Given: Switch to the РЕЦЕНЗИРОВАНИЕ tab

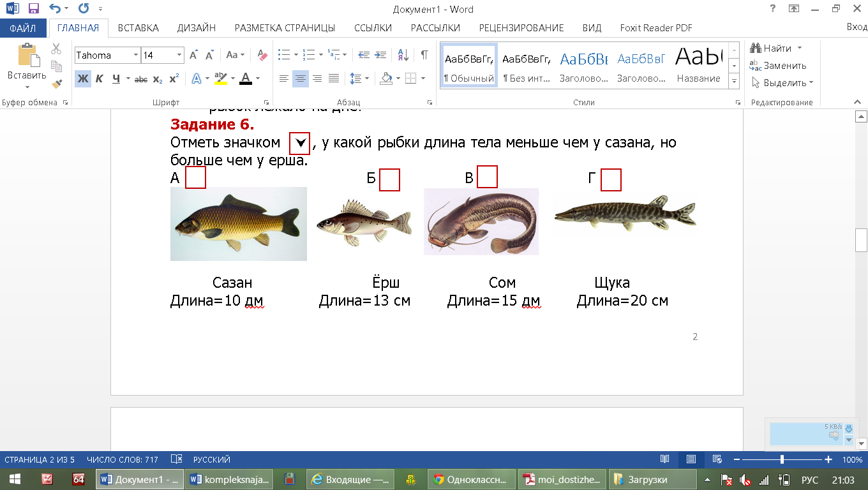Looking at the screenshot, I should [x=521, y=28].
